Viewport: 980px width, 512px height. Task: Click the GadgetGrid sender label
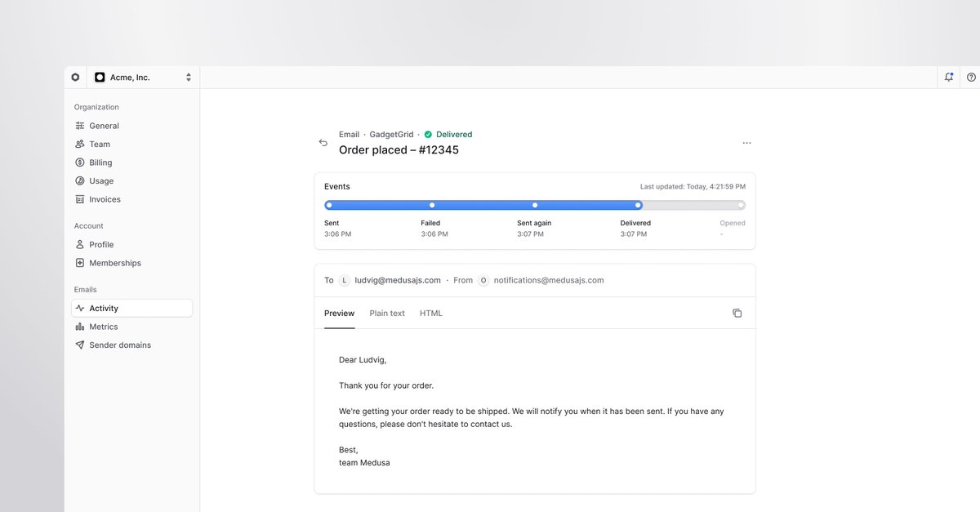(x=391, y=135)
